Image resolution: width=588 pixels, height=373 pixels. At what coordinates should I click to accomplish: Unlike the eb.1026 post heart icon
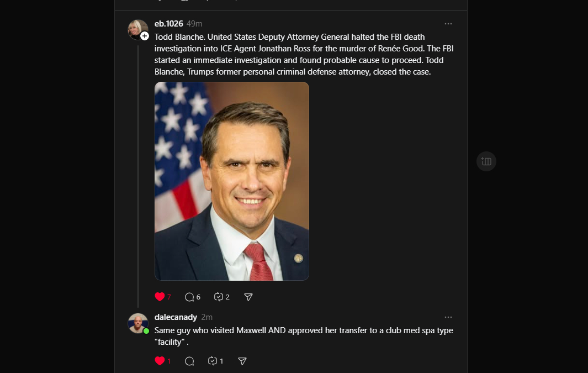[x=160, y=297]
